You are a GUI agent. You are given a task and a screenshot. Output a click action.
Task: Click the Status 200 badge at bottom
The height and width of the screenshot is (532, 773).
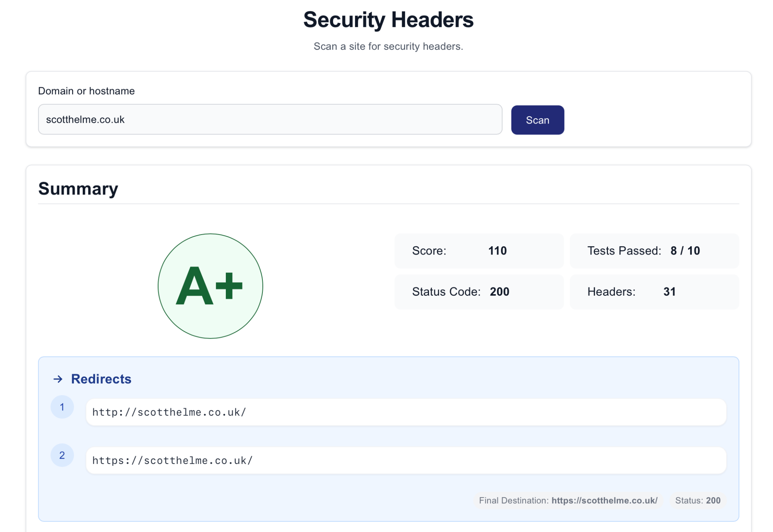(697, 500)
